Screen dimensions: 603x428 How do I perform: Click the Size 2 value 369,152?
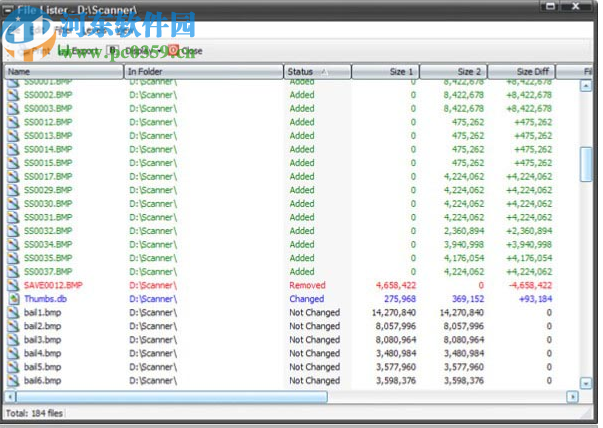click(x=468, y=299)
